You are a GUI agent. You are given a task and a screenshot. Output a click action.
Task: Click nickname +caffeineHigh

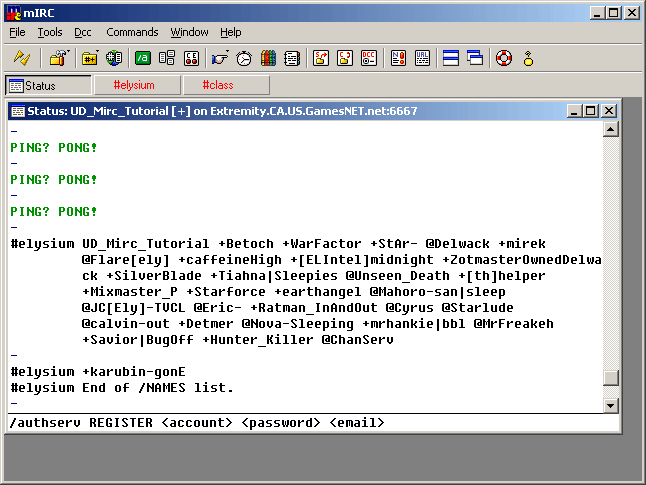point(230,260)
